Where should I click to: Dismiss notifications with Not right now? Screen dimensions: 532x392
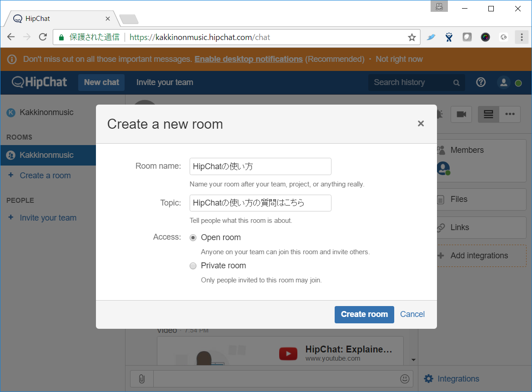click(x=399, y=59)
